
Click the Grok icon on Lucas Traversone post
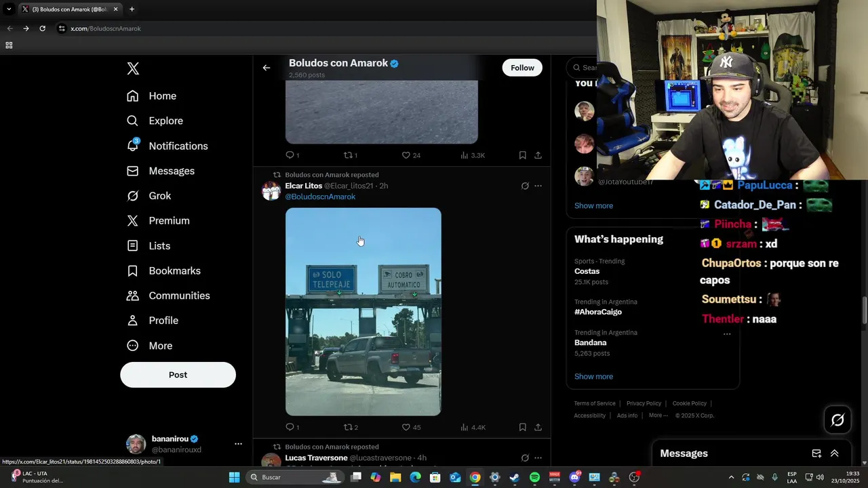[x=525, y=458]
